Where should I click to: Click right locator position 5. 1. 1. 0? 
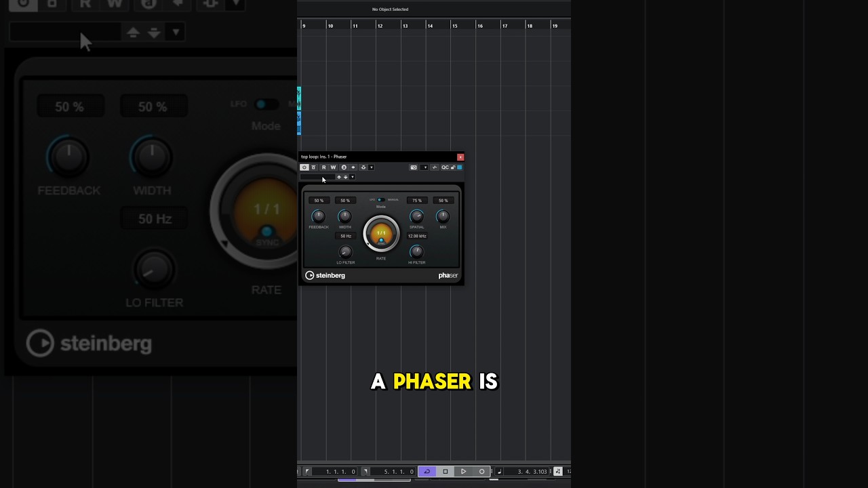click(394, 471)
